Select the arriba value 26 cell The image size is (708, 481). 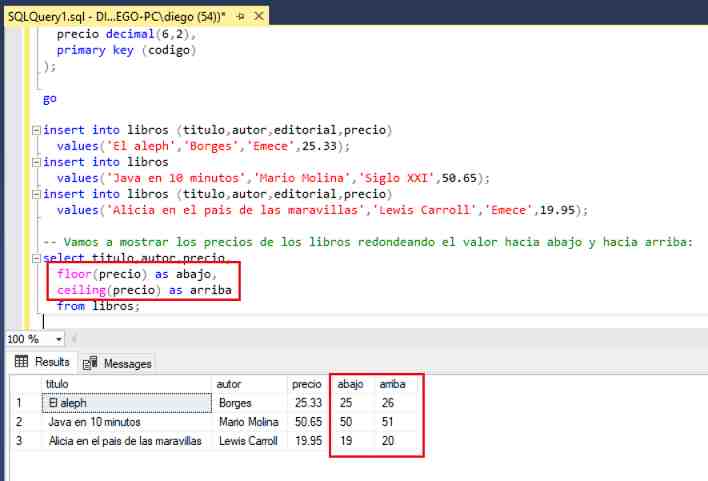tap(396, 403)
